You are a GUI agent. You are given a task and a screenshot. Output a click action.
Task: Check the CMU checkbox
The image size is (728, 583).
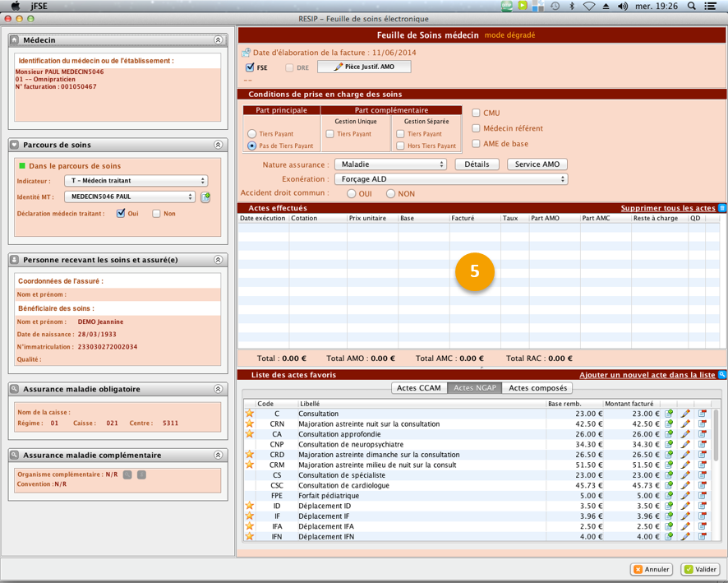pyautogui.click(x=477, y=113)
